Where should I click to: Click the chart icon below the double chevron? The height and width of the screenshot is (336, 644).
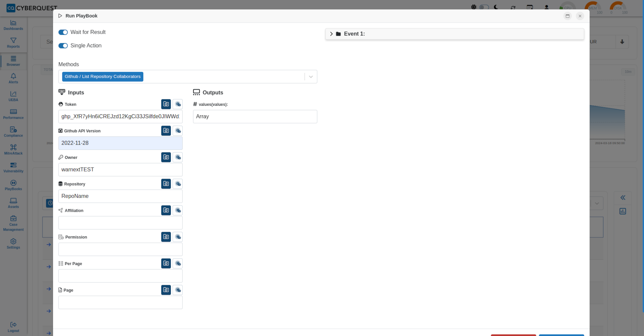[x=623, y=211]
